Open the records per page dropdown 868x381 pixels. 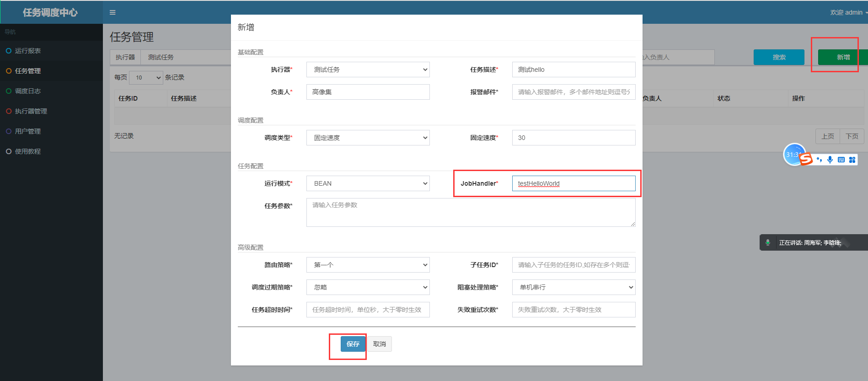(x=146, y=77)
